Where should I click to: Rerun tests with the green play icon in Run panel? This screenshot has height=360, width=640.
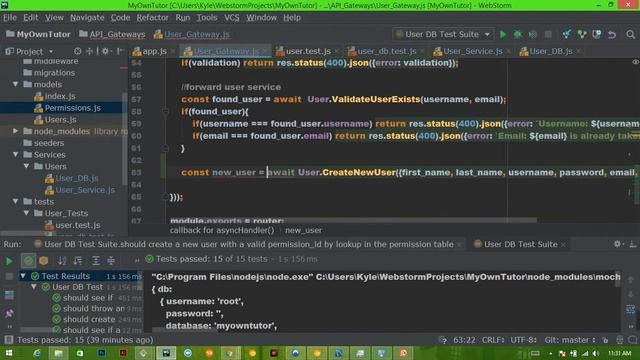(9, 261)
